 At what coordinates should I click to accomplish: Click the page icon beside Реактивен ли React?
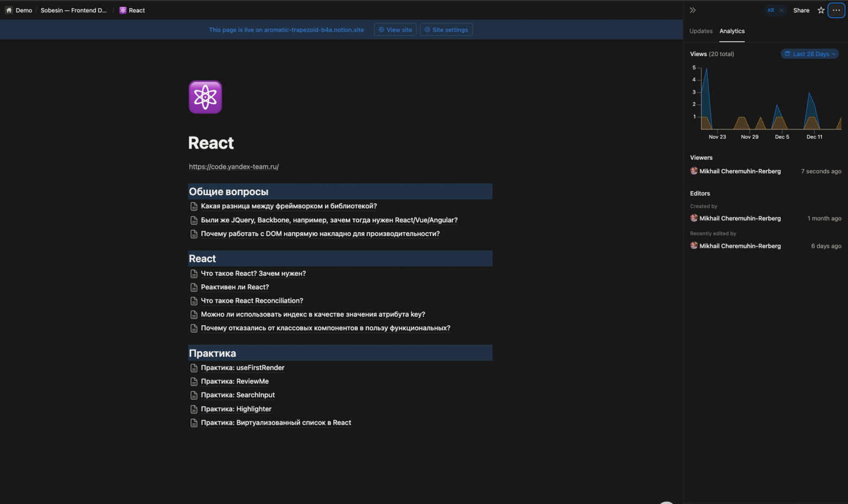(x=194, y=288)
